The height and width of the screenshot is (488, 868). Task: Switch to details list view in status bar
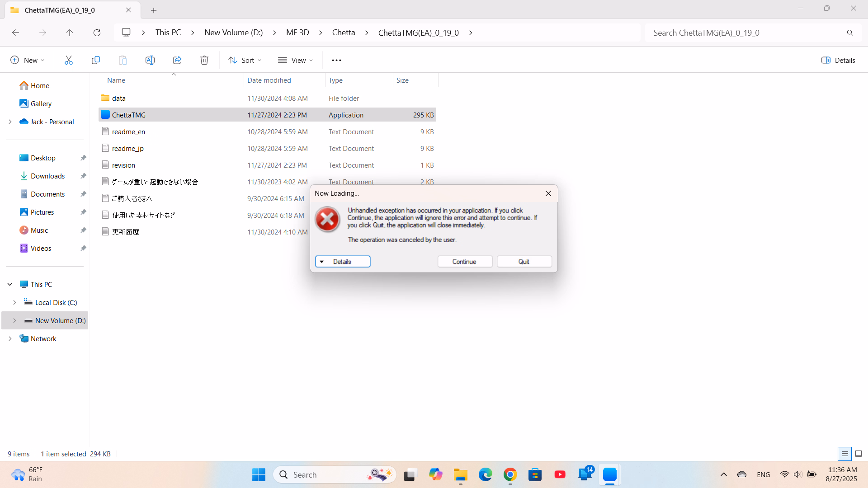(844, 454)
